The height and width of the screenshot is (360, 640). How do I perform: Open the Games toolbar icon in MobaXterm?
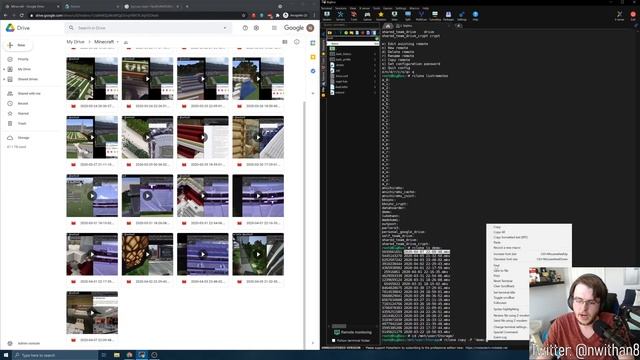click(x=367, y=15)
